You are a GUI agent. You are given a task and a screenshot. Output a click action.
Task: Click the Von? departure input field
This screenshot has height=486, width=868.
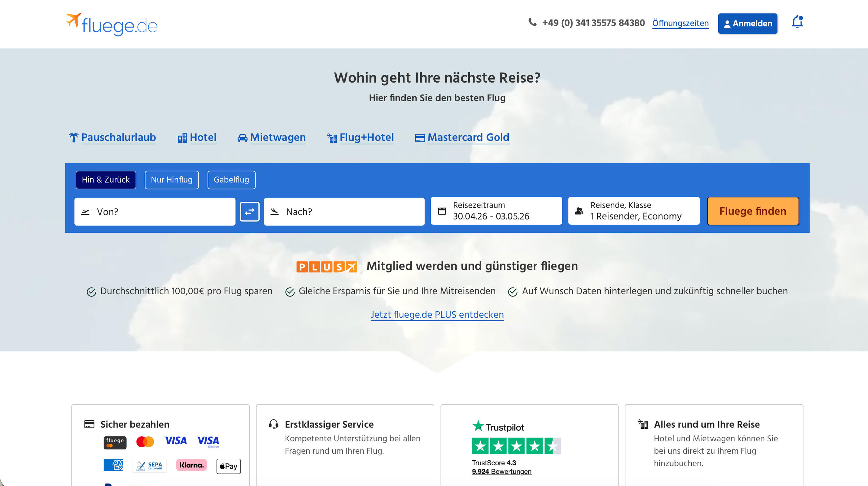[x=155, y=211]
